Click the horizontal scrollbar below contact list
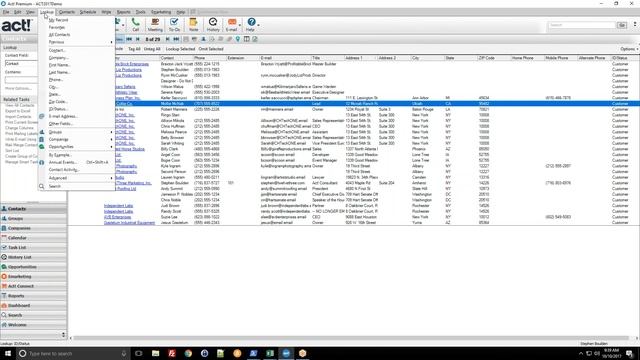640x360 pixels. tap(351, 338)
